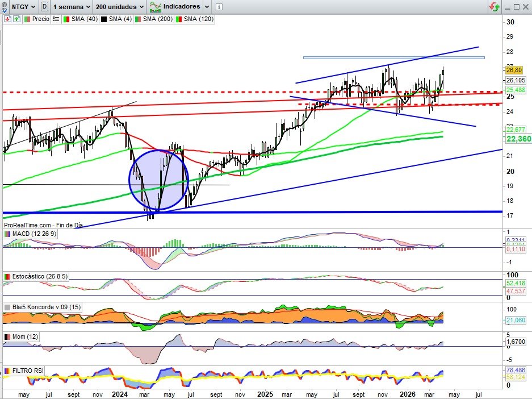Click the ProRealTime.com - Fin de Día text
Viewport: 532px width, 399px height.
(43, 225)
